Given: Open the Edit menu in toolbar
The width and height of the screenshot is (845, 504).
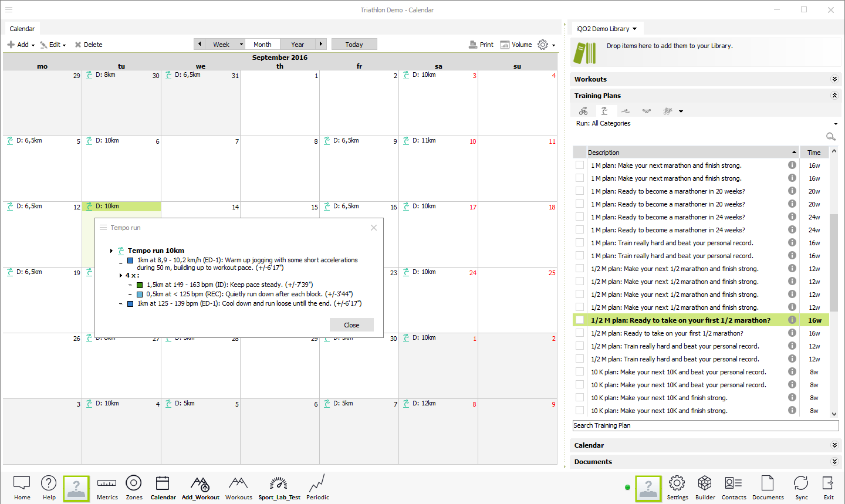Looking at the screenshot, I should pos(53,45).
